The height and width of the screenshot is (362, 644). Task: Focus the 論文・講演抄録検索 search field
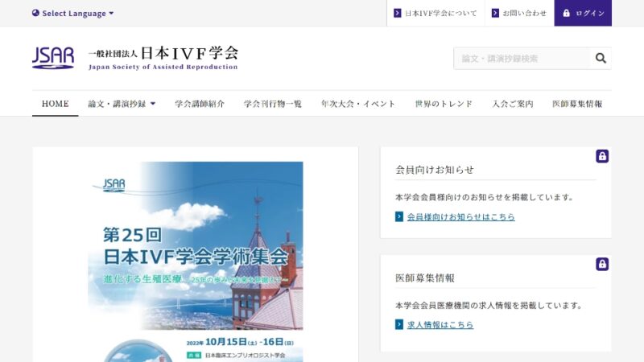[x=522, y=58]
